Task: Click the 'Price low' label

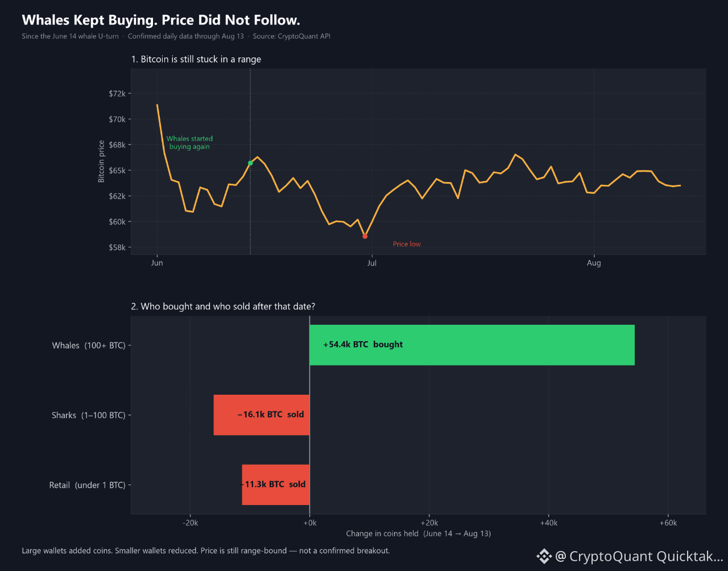Action: pyautogui.click(x=407, y=244)
